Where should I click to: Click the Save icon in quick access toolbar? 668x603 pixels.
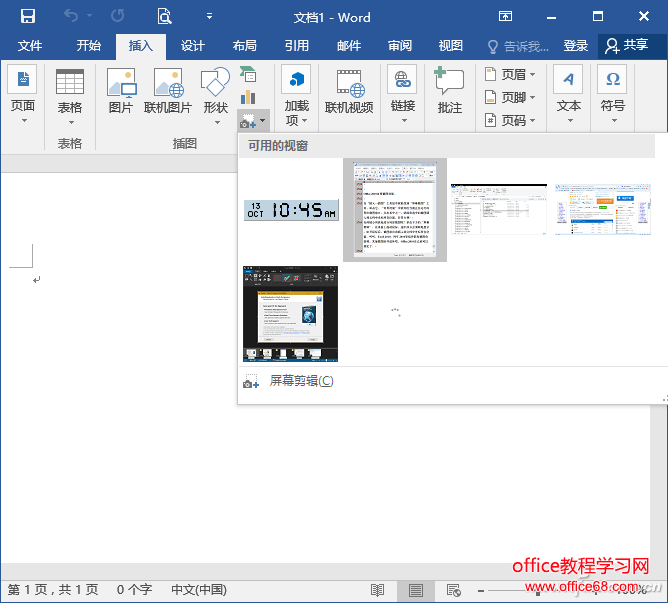pyautogui.click(x=28, y=16)
